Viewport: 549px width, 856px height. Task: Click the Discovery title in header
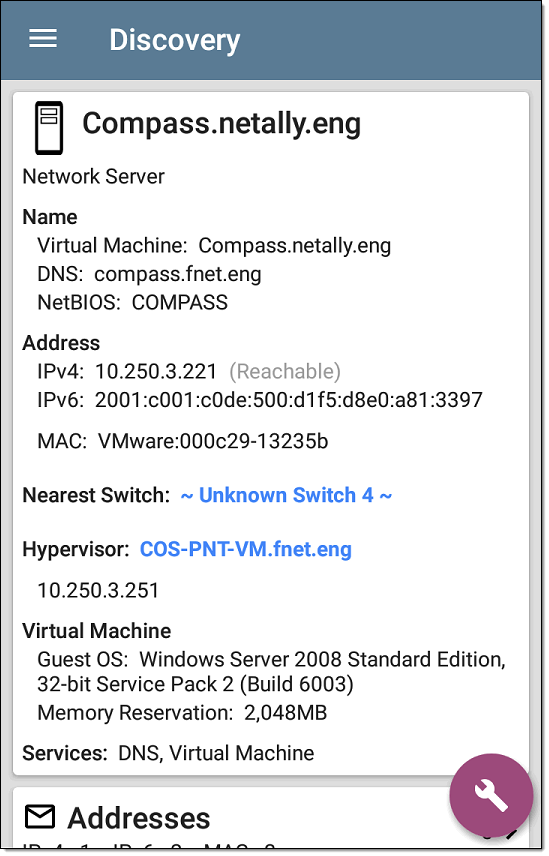pyautogui.click(x=175, y=40)
